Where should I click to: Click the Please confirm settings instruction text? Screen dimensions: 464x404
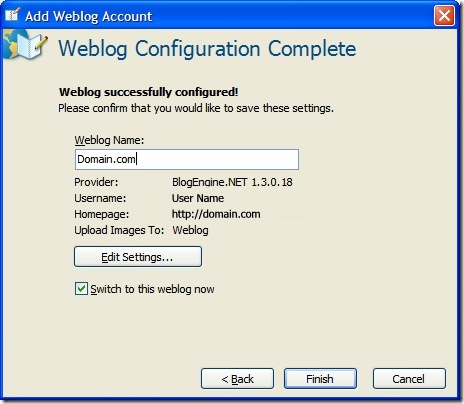coord(196,108)
